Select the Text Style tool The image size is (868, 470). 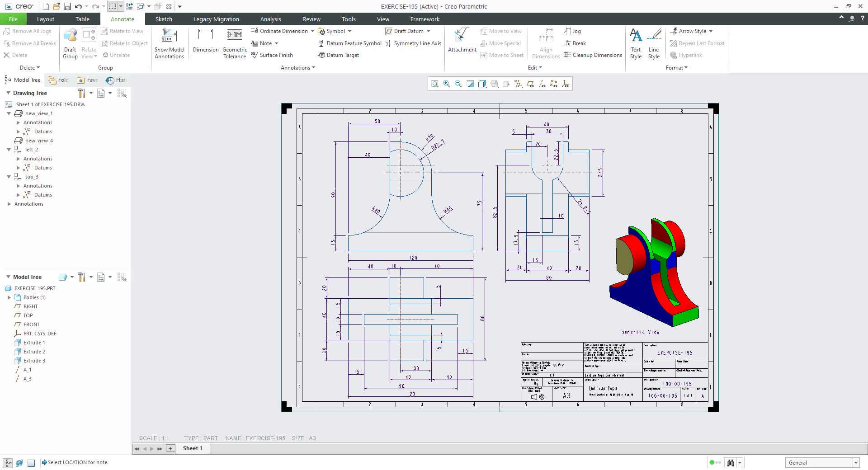pos(636,43)
